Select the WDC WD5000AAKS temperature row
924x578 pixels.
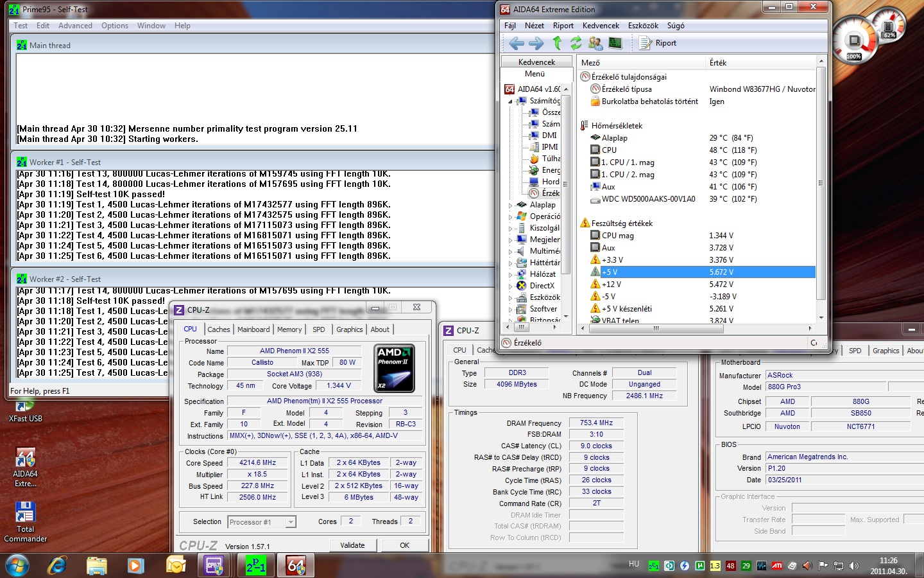702,199
